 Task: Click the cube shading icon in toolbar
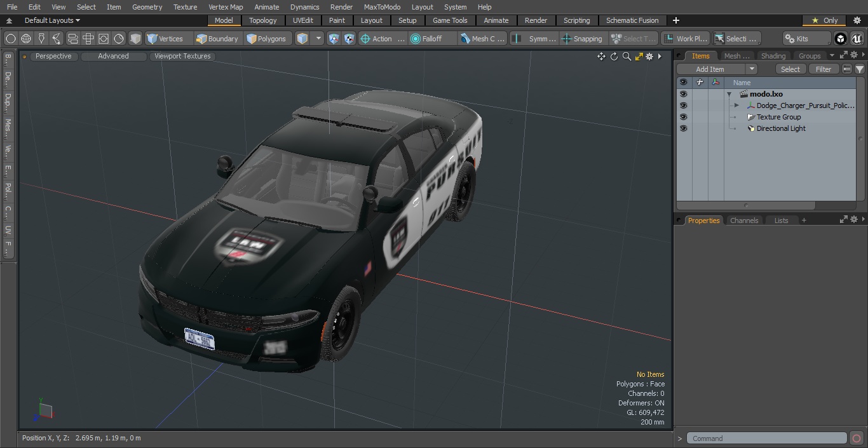click(x=135, y=39)
